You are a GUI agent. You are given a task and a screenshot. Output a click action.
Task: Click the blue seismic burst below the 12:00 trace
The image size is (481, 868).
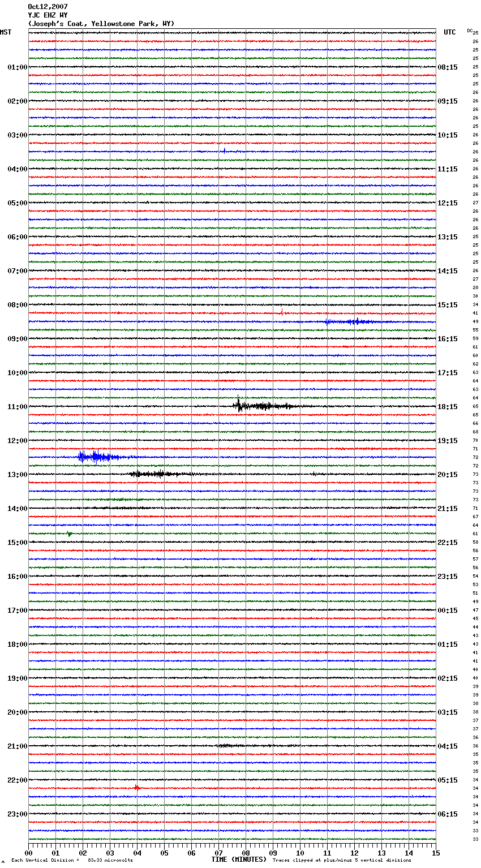(x=102, y=457)
